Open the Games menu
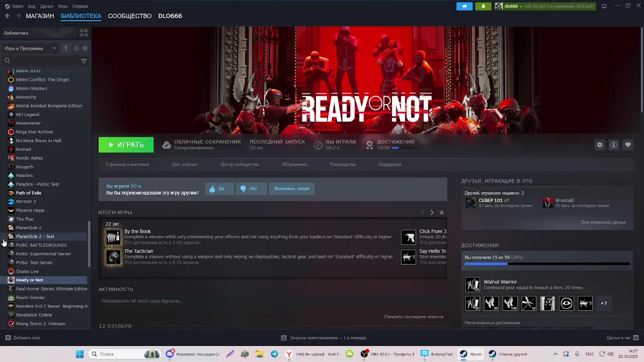644x362 pixels. point(62,6)
